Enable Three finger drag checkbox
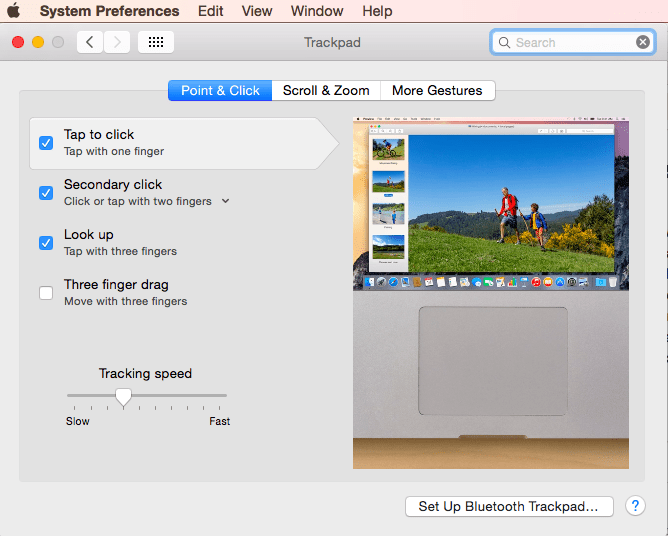 46,293
